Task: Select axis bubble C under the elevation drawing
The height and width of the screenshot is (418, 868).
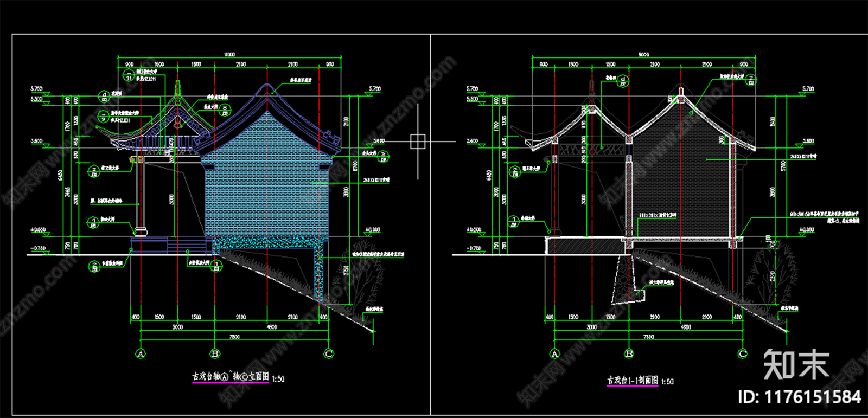Action: [x=329, y=354]
